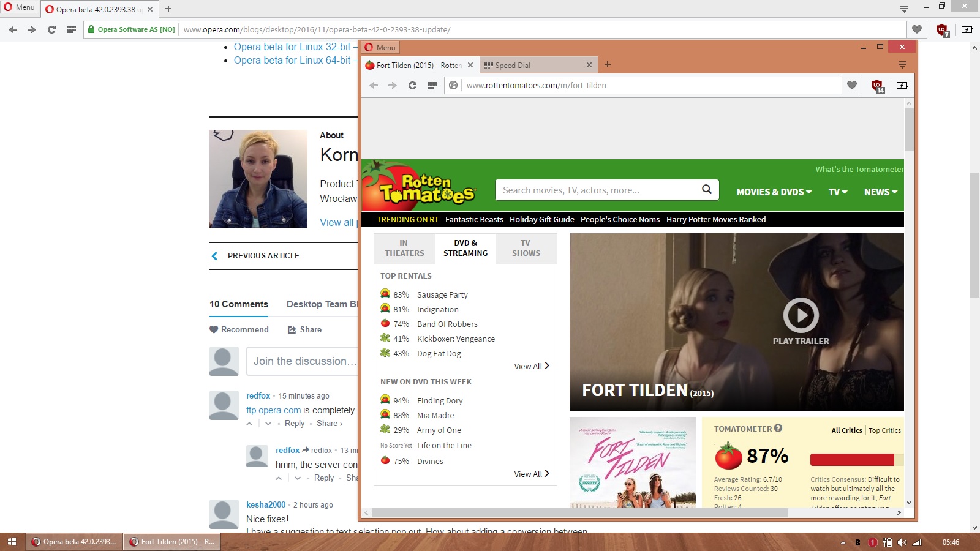The image size is (980, 551).
Task: Go back in Rotten Tomatoes window
Action: tap(374, 85)
